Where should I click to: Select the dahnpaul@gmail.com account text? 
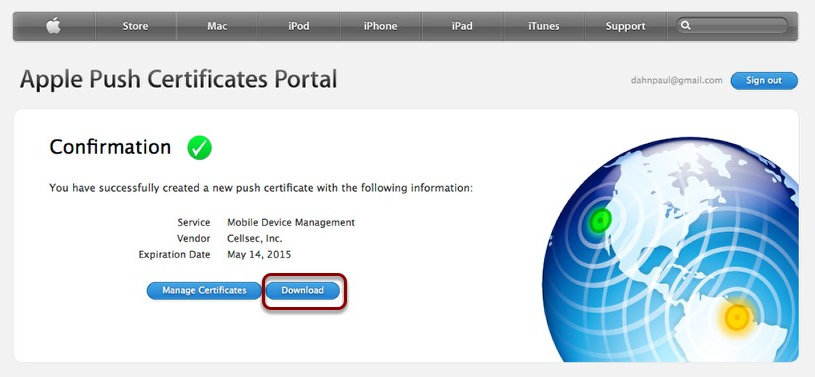tap(676, 81)
